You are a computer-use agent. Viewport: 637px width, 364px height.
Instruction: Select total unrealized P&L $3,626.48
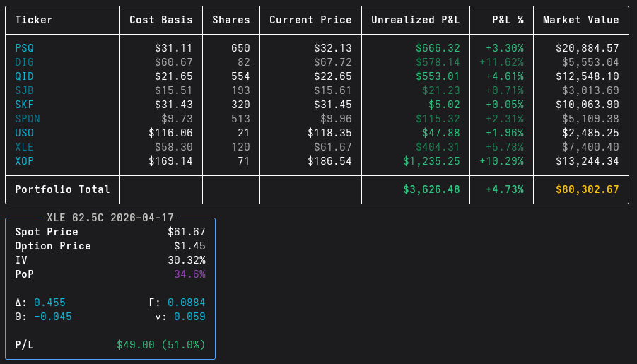coord(431,189)
